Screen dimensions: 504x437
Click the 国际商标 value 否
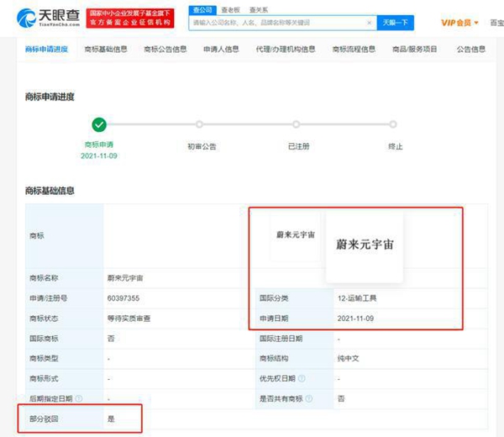(x=111, y=339)
